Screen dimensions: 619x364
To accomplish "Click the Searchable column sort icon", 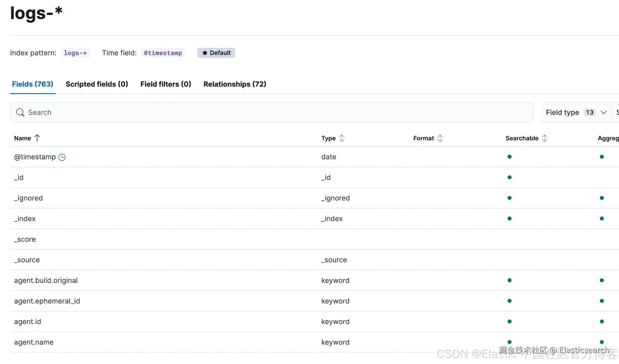I will pyautogui.click(x=545, y=138).
